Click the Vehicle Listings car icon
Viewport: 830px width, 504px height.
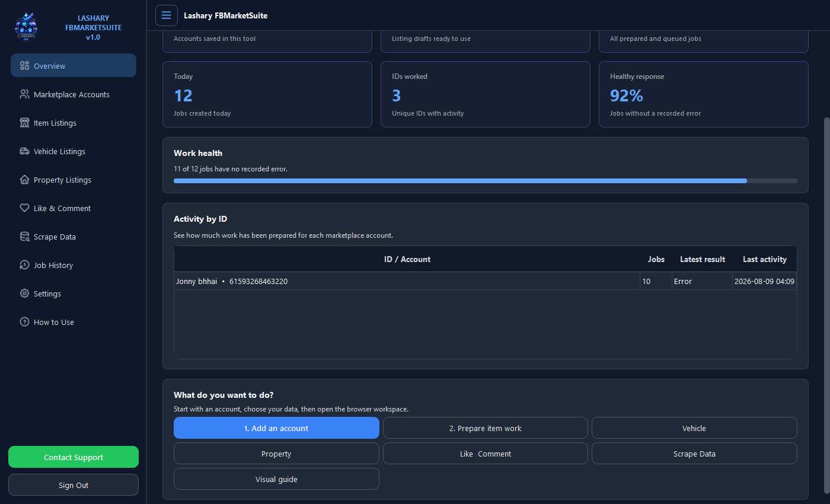click(24, 151)
